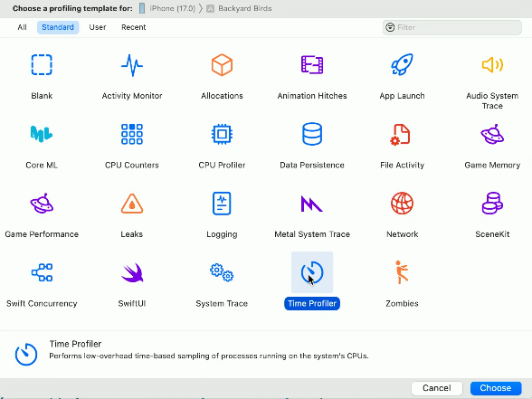Click the Zombies template label
Viewport: 532px width, 399px height.
click(x=402, y=303)
